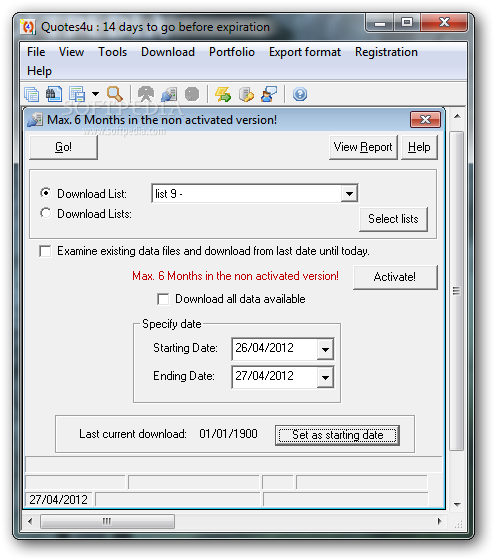Click the magnifying glass toolbar icon
495x560 pixels.
click(x=115, y=94)
